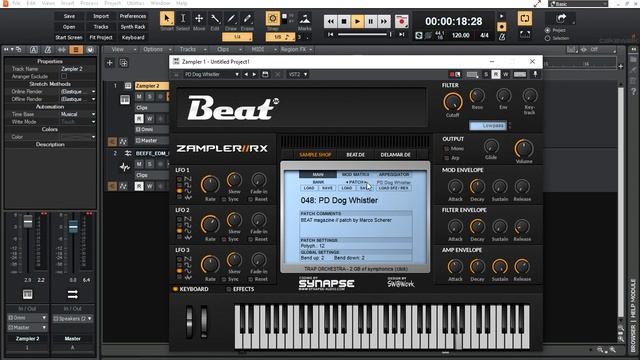Click the Fit Project button
This screenshot has width=640, height=360.
[x=101, y=38]
